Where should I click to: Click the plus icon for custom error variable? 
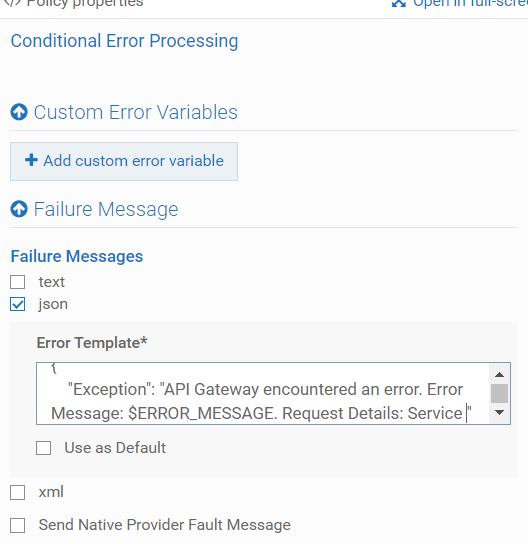click(31, 160)
